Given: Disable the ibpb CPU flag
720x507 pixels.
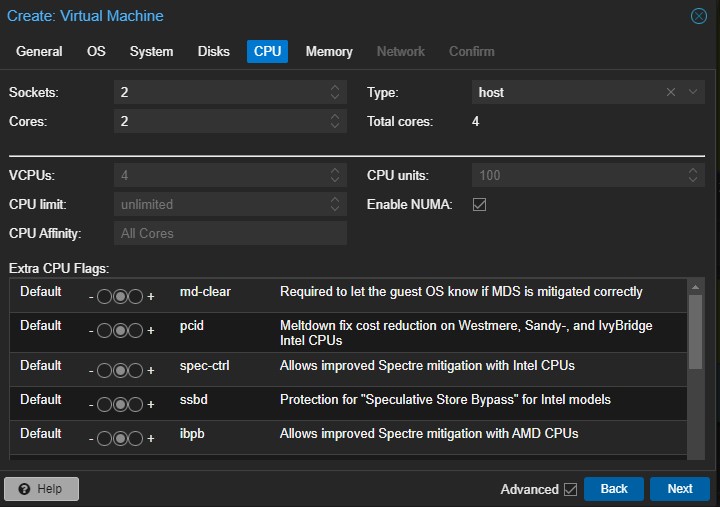Looking at the screenshot, I should (105, 438).
